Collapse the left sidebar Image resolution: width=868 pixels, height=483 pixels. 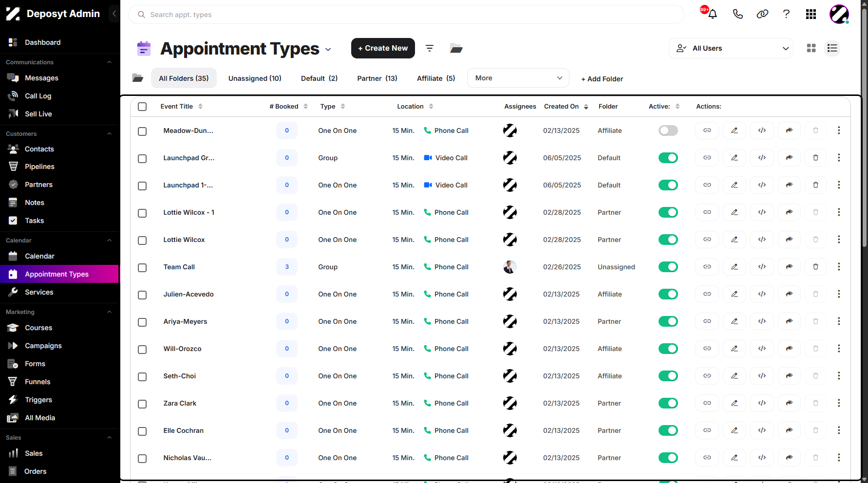(x=114, y=14)
